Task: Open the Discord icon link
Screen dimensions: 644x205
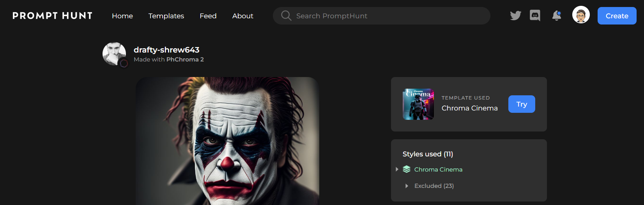Action: (535, 16)
